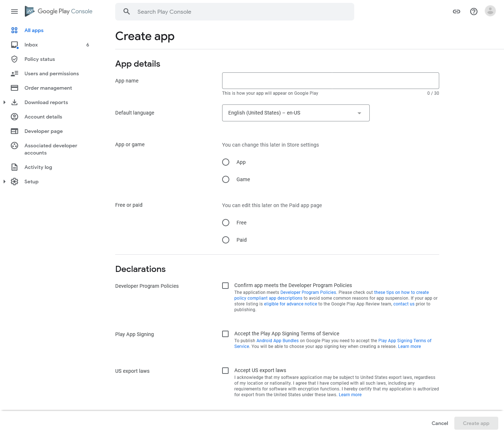Click the Create app button
Screen dimensions: 504x434
pyautogui.click(x=476, y=423)
